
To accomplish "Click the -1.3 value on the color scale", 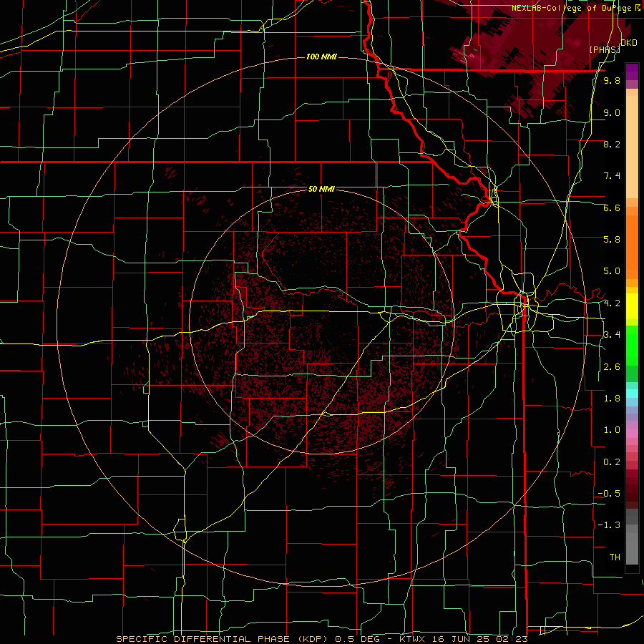I will point(610,525).
